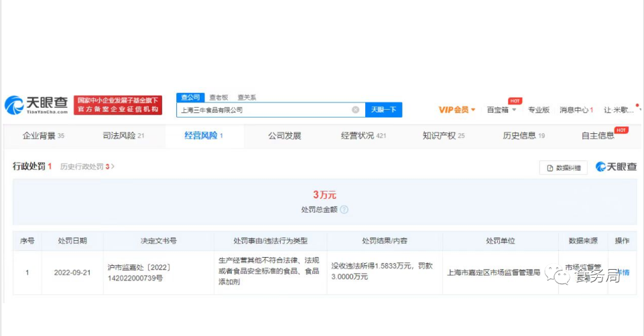The image size is (644, 336).
Task: Open the 百宝箱 dropdown menu
Action: [x=501, y=110]
